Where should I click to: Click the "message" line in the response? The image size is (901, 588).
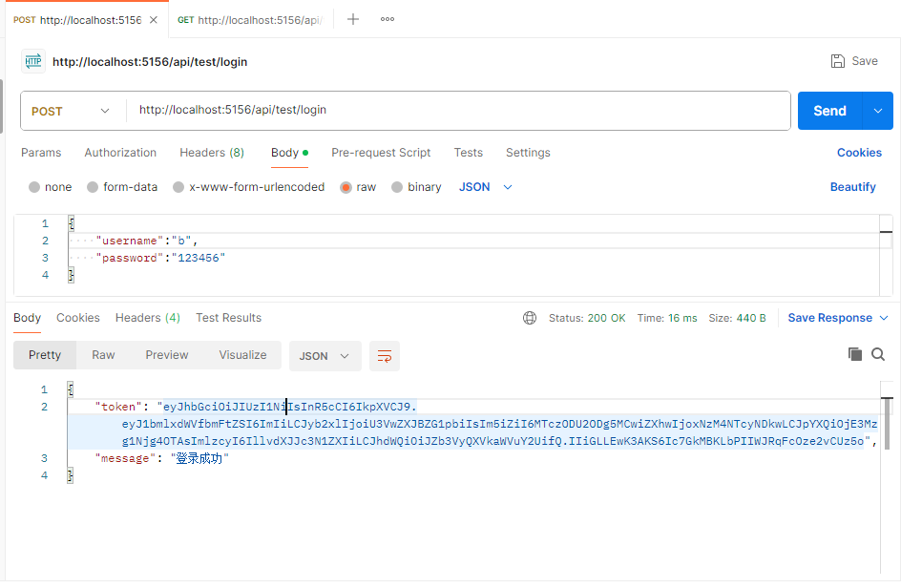(x=161, y=459)
